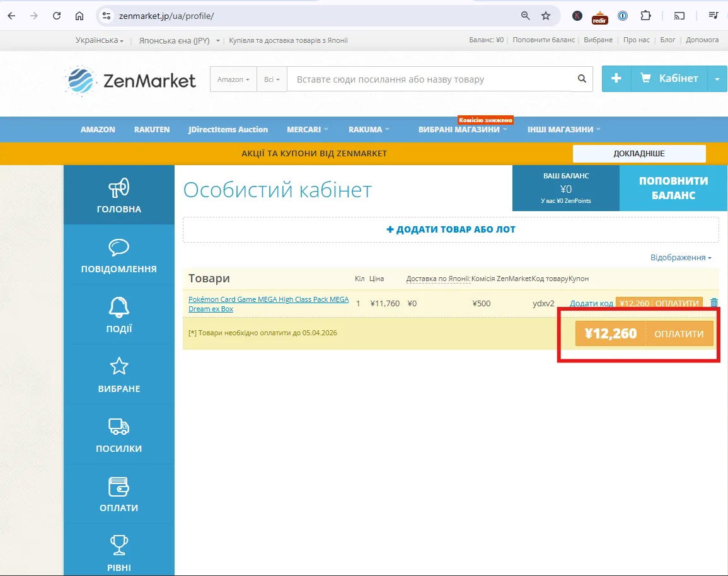Reload the page with refresh icon
Viewport: 728px width, 576px height.
tap(57, 16)
